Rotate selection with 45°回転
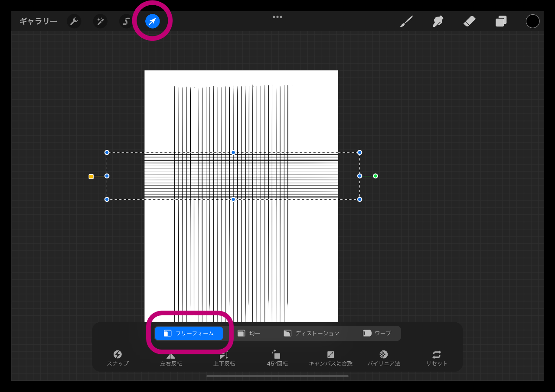555x392 pixels. click(x=277, y=358)
